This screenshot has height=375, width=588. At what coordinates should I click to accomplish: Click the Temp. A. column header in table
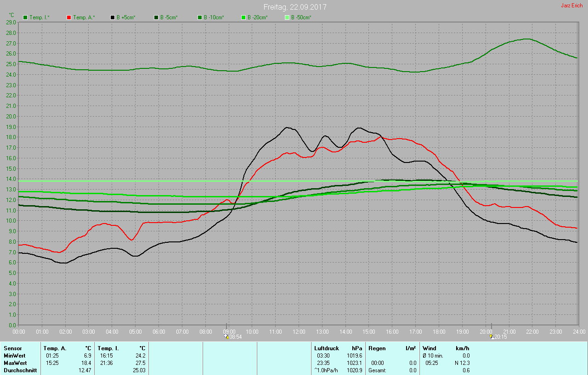[55, 348]
